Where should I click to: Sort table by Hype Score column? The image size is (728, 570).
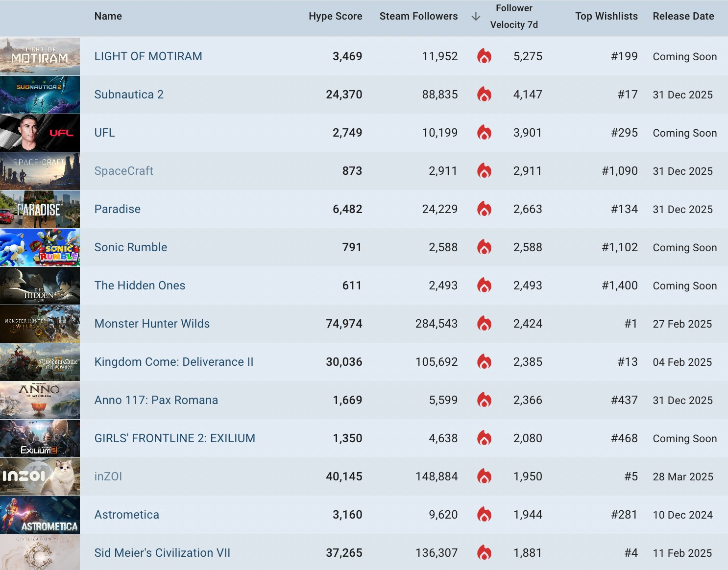click(336, 16)
